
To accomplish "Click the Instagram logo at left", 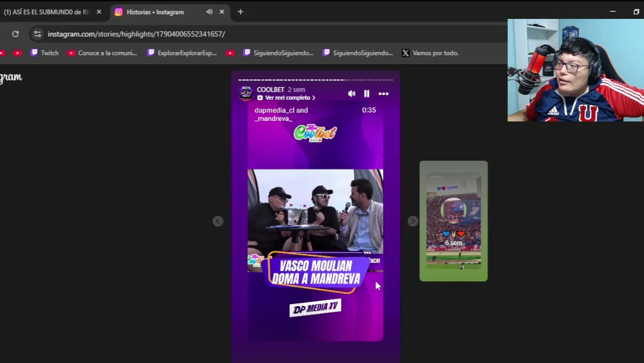I will tap(11, 77).
